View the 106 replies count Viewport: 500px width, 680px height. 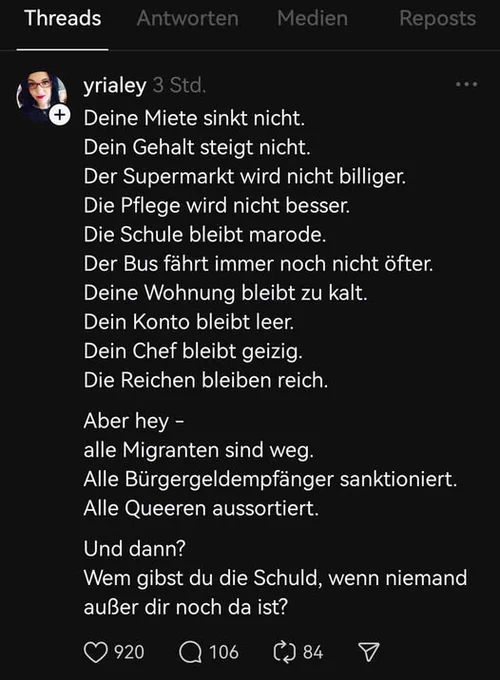224,652
